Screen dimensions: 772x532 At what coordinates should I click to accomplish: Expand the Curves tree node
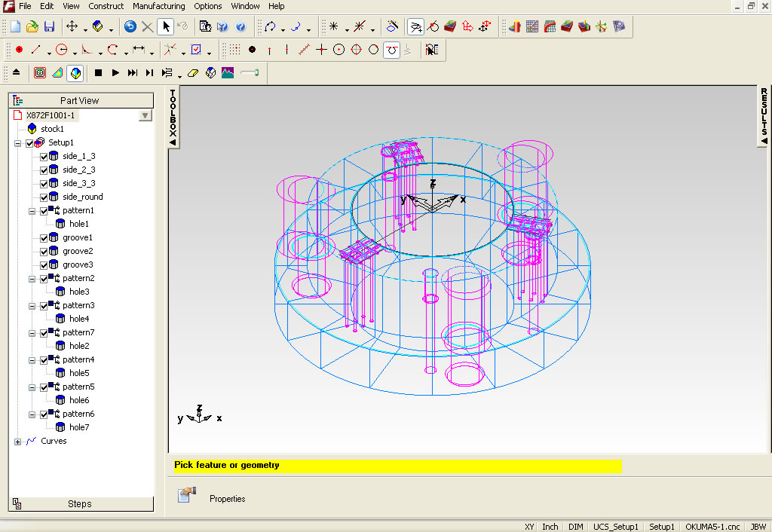(17, 442)
